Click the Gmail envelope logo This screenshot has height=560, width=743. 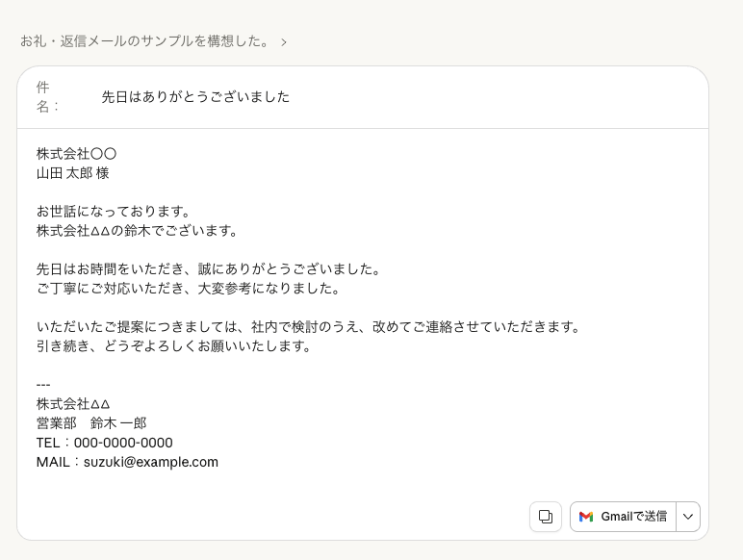586,517
